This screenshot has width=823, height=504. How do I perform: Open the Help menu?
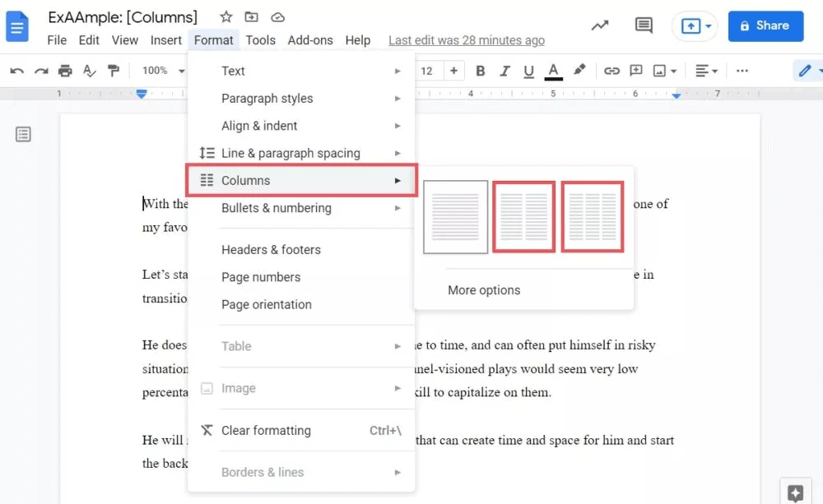357,40
